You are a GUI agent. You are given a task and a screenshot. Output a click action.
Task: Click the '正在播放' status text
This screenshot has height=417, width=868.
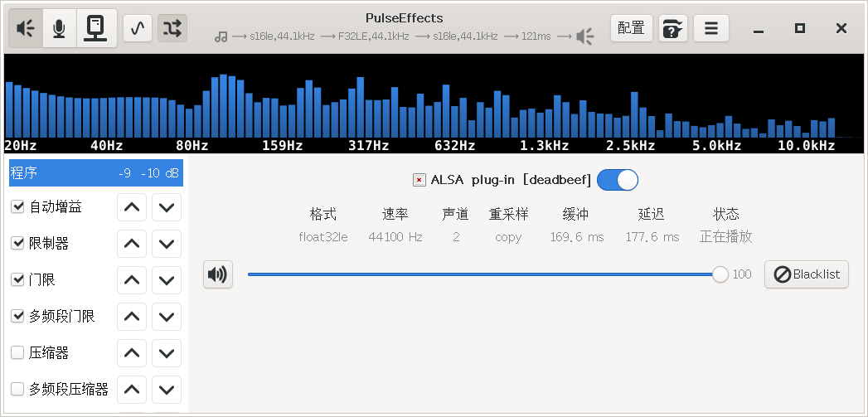pos(725,237)
